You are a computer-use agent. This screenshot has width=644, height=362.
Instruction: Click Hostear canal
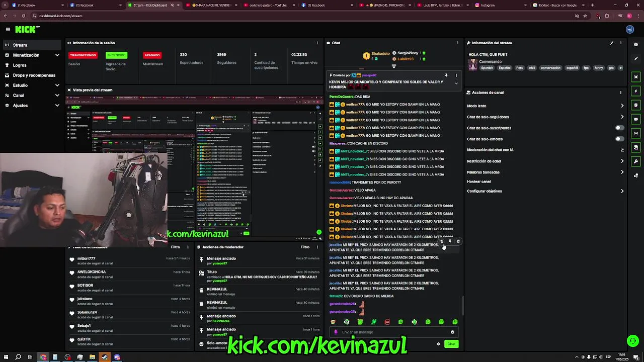(x=478, y=182)
